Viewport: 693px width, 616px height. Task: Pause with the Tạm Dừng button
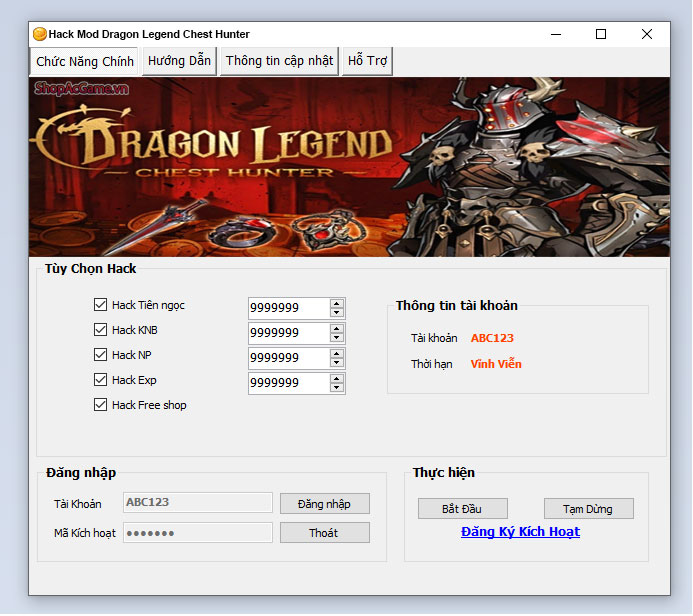[x=588, y=509]
